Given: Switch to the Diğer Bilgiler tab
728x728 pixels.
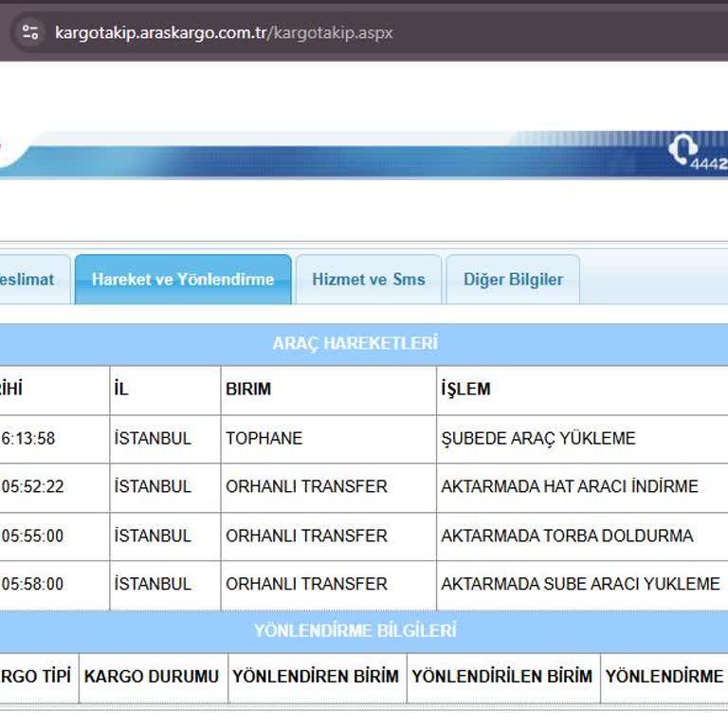Looking at the screenshot, I should (x=513, y=280).
